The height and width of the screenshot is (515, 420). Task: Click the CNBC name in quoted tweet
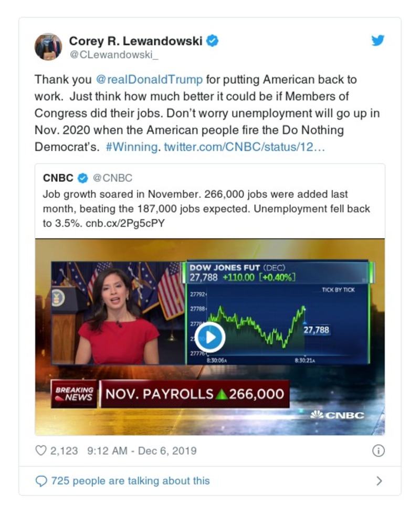[x=58, y=178]
